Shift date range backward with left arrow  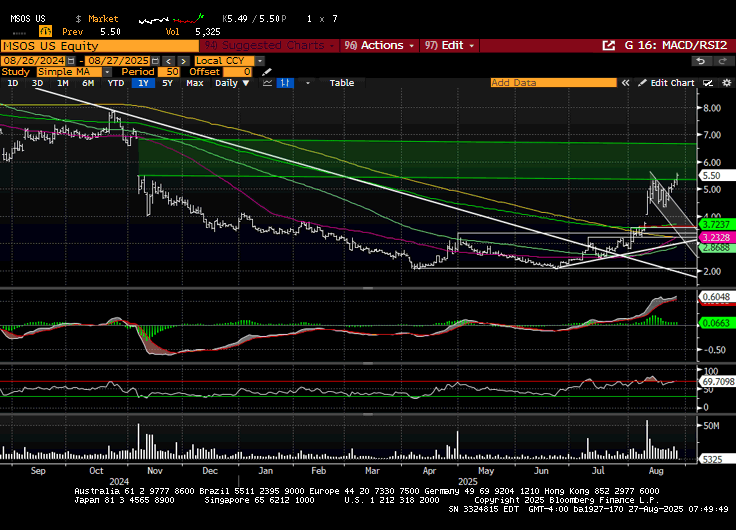point(169,61)
